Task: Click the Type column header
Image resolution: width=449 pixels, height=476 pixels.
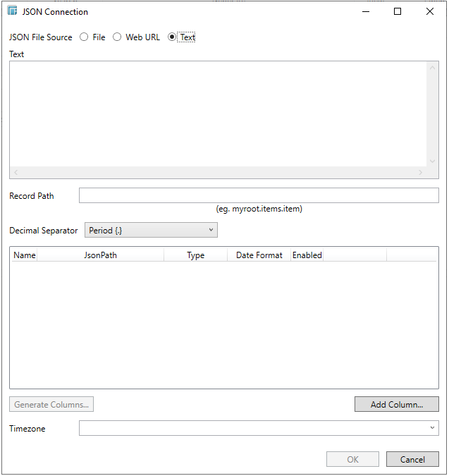Action: click(195, 255)
